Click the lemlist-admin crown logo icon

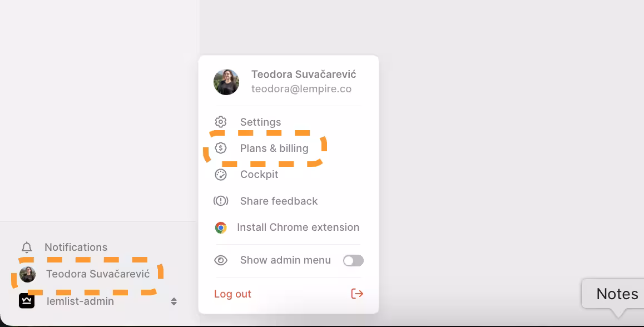tap(27, 301)
